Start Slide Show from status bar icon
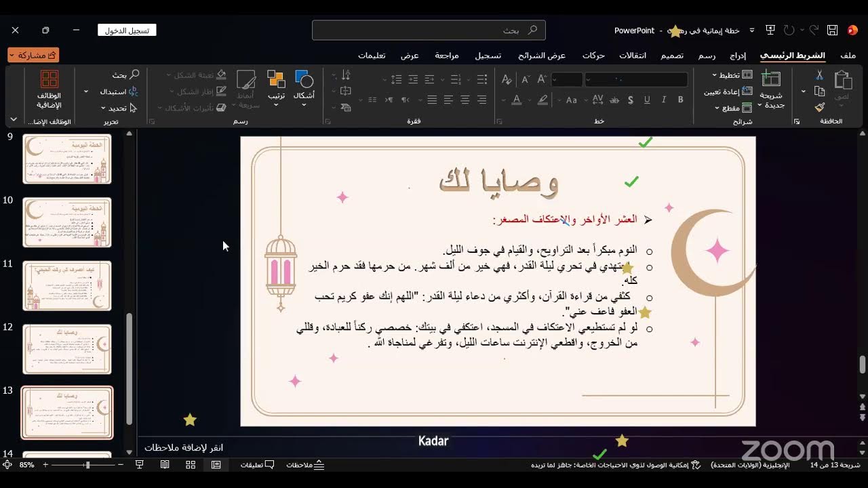 139,465
